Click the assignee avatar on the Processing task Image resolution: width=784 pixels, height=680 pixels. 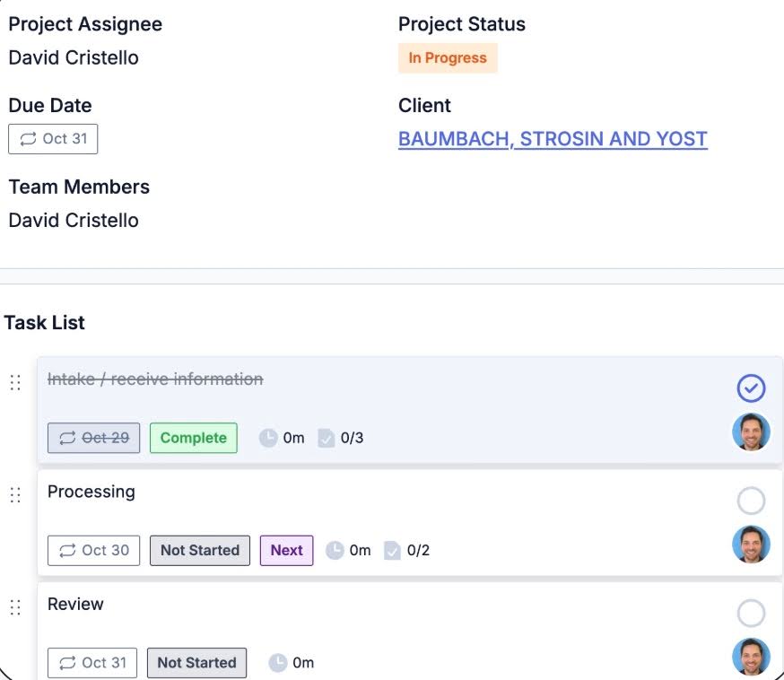pyautogui.click(x=751, y=544)
